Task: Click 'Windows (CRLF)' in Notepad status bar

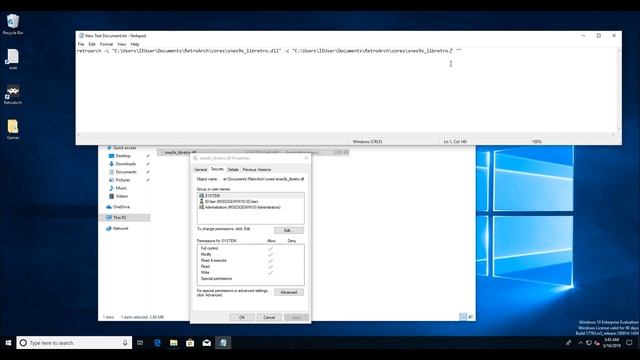Action: pyautogui.click(x=367, y=142)
